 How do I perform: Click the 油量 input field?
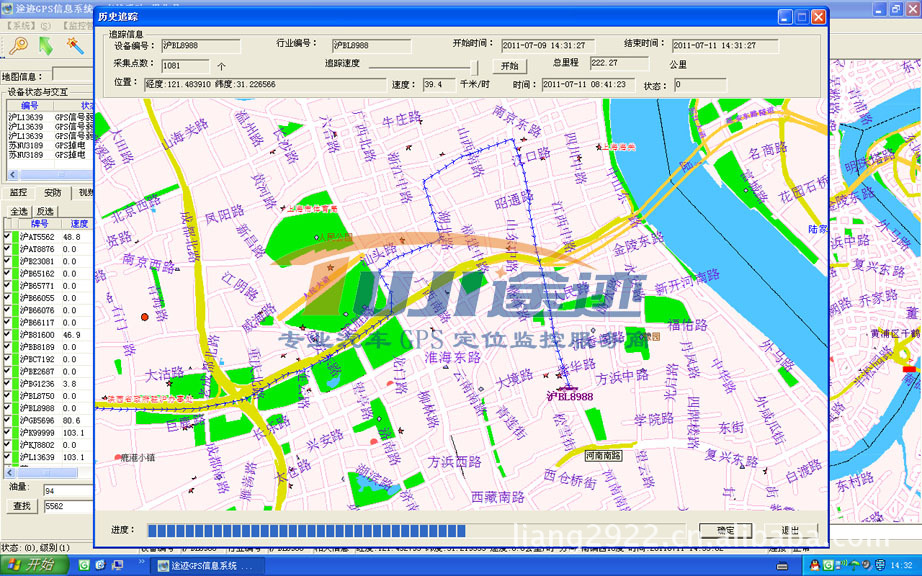66,491
